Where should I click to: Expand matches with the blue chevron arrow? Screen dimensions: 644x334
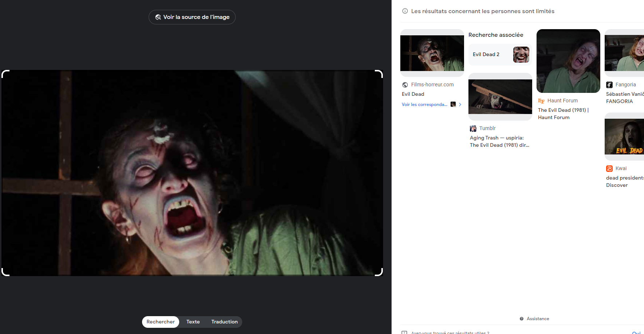point(460,105)
